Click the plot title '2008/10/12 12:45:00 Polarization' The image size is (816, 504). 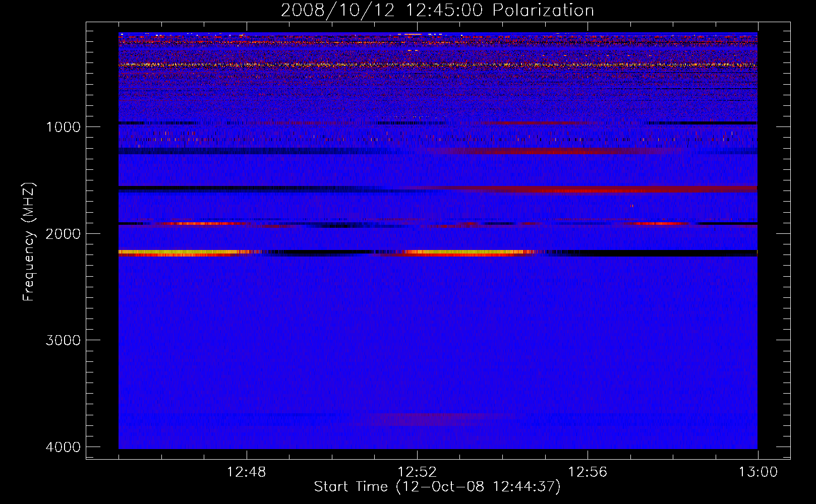click(437, 10)
